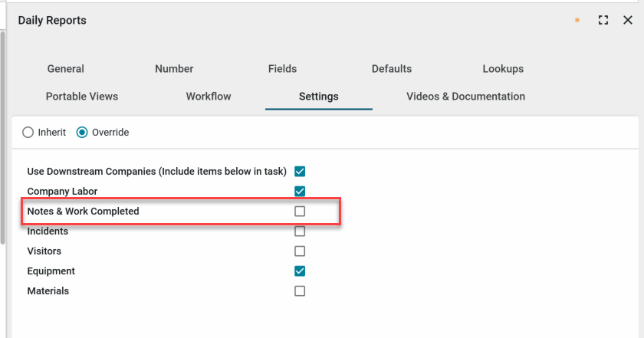Go to the Fields tab
Image resolution: width=644 pixels, height=338 pixels.
[x=282, y=69]
